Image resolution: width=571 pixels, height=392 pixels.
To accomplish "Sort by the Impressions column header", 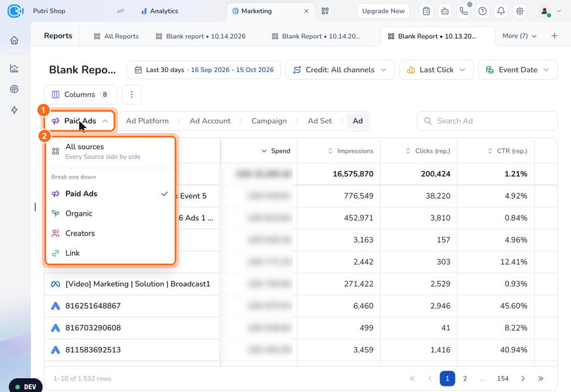I will (351, 151).
